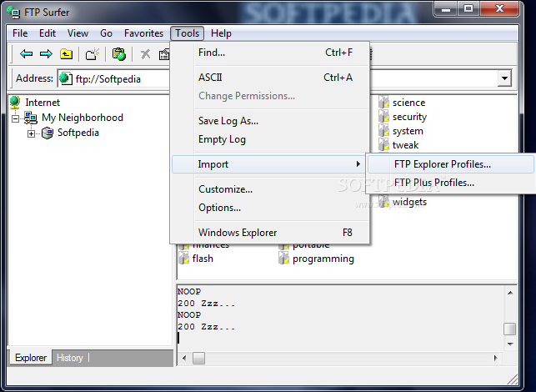Select the flash folder name

coord(203,259)
